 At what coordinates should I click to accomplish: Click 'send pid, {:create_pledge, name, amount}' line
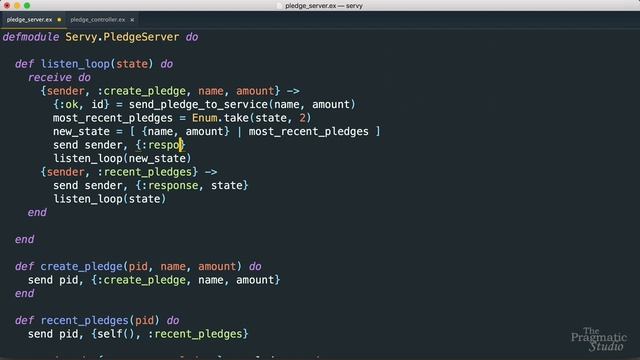click(x=154, y=280)
